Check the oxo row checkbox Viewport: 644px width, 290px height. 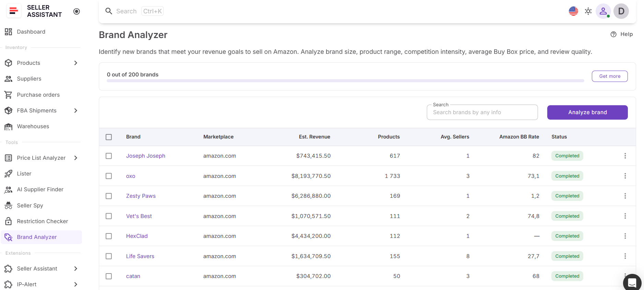[109, 176]
